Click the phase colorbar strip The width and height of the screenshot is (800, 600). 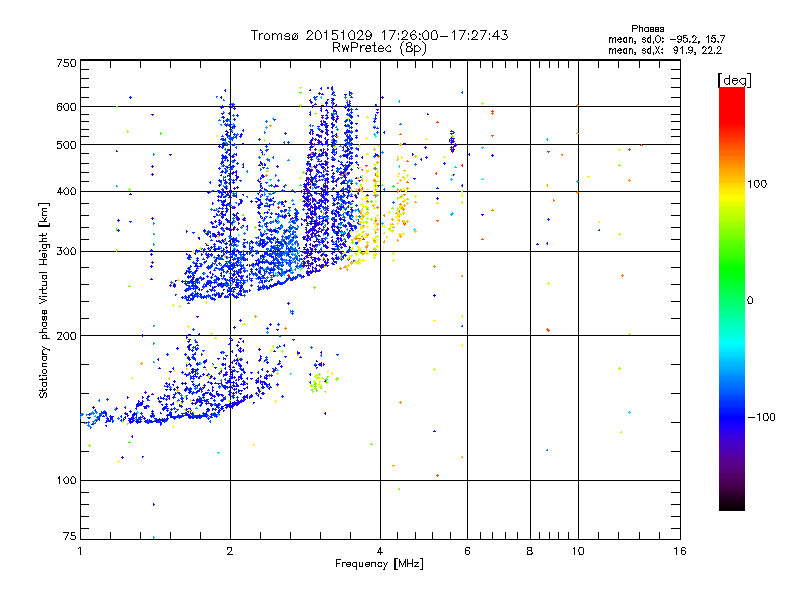(x=732, y=299)
